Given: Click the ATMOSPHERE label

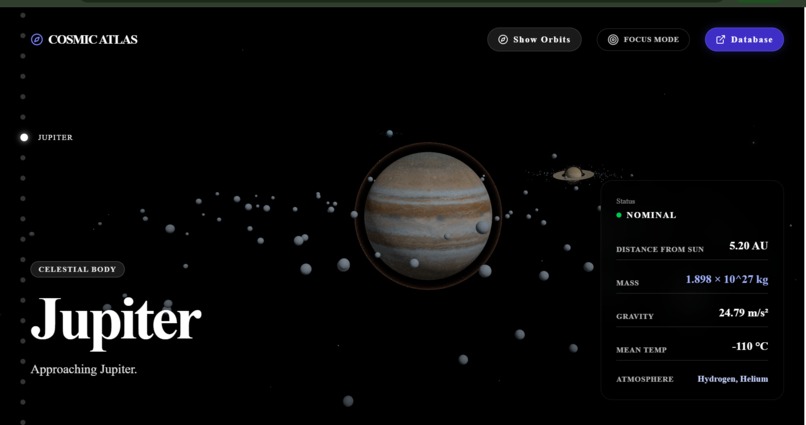Looking at the screenshot, I should tap(645, 379).
